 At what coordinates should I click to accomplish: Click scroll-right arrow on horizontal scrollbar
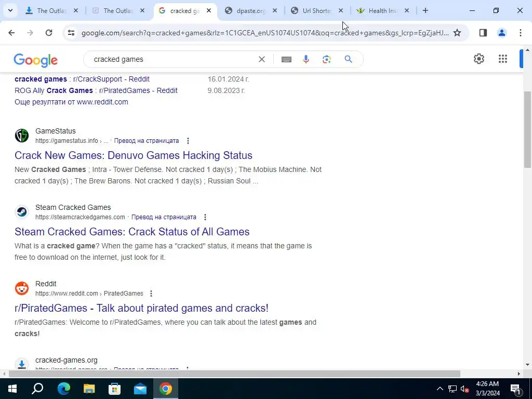[x=519, y=374]
